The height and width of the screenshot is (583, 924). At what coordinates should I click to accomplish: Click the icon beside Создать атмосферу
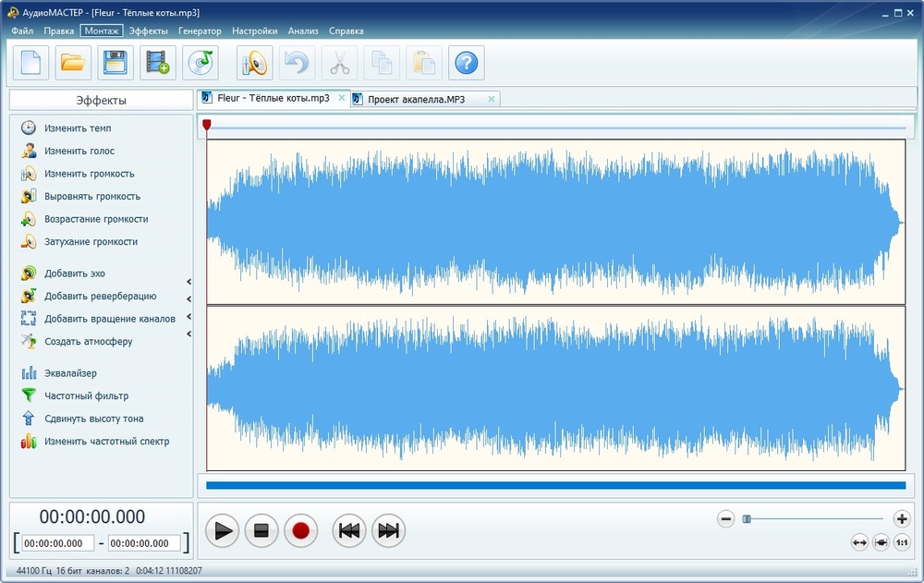[x=29, y=341]
